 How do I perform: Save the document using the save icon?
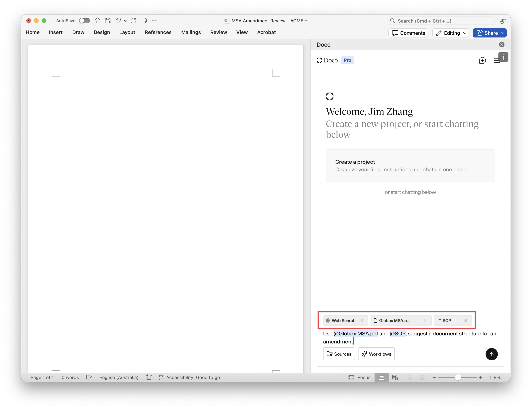coord(108,21)
